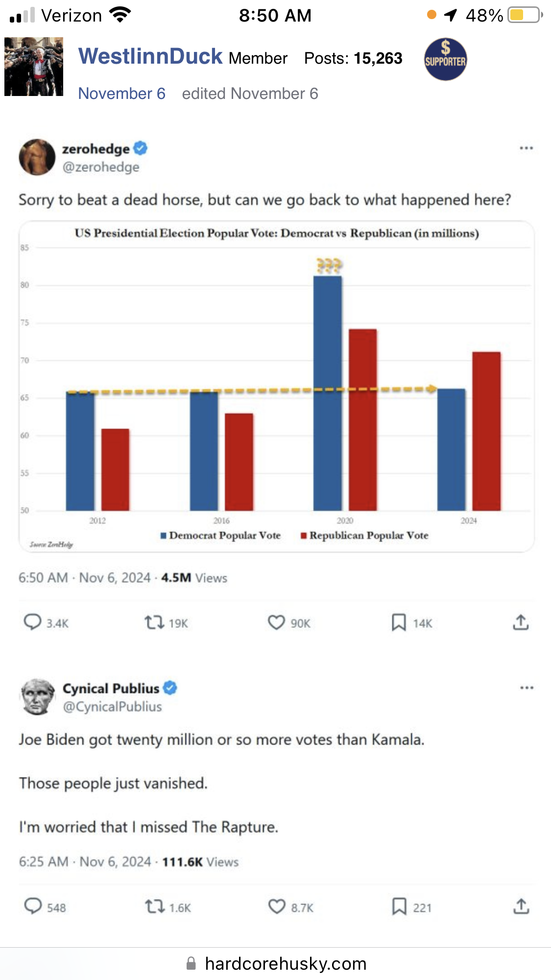Open more options on zerohedge tweet
This screenshot has width=551, height=980.
[526, 148]
